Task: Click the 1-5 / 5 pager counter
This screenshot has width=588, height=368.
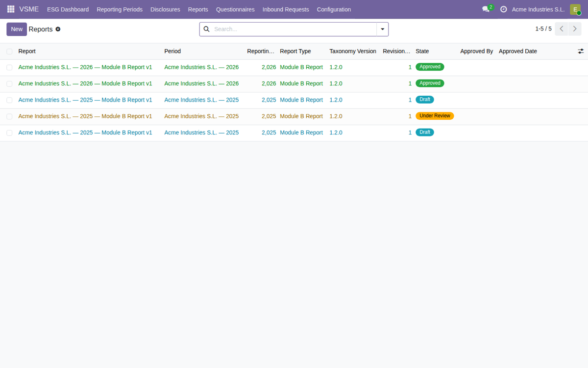Action: [543, 29]
